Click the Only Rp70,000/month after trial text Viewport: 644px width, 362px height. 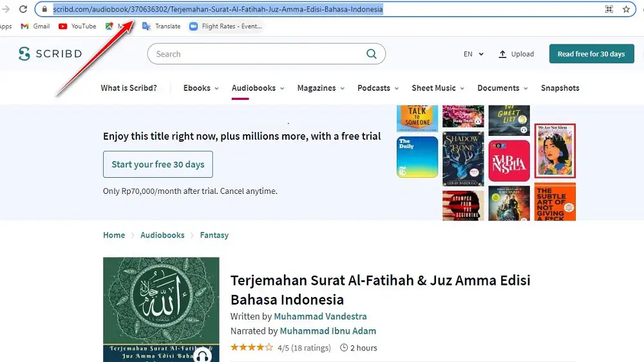190,191
